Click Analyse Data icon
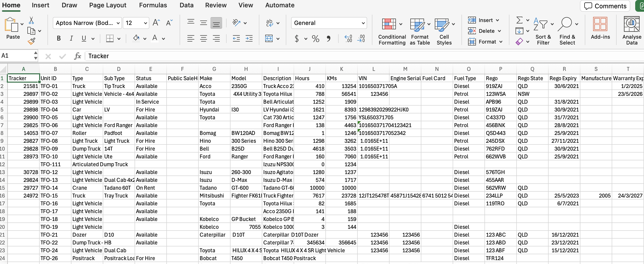Image resolution: width=644 pixels, height=264 pixels. [x=632, y=31]
